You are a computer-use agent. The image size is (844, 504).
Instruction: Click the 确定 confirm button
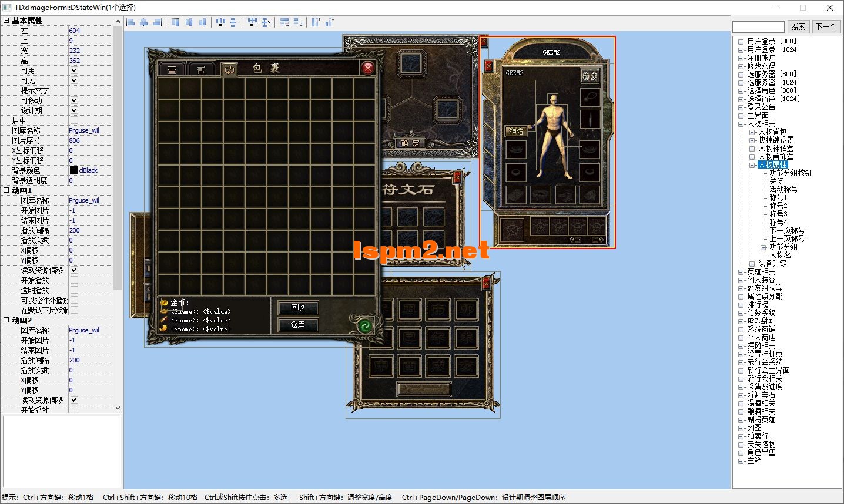[410, 143]
